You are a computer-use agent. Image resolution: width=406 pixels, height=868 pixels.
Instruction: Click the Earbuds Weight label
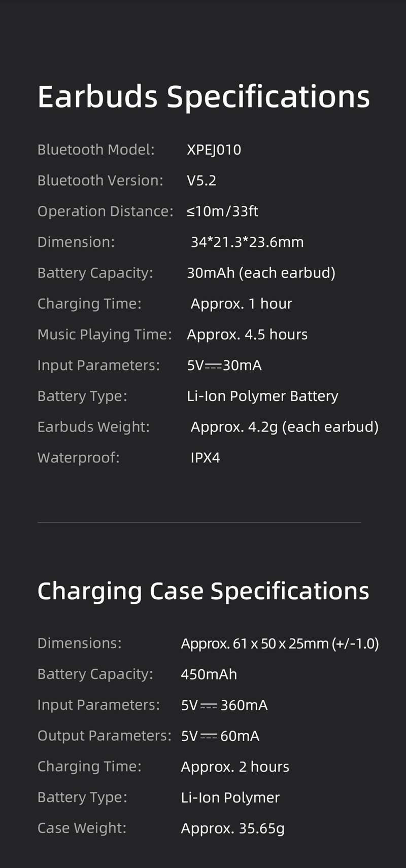pyautogui.click(x=93, y=427)
